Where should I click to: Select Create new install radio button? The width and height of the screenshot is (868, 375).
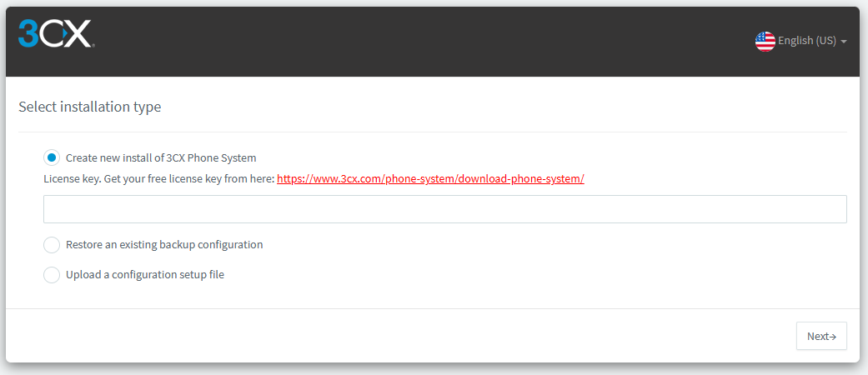(52, 157)
